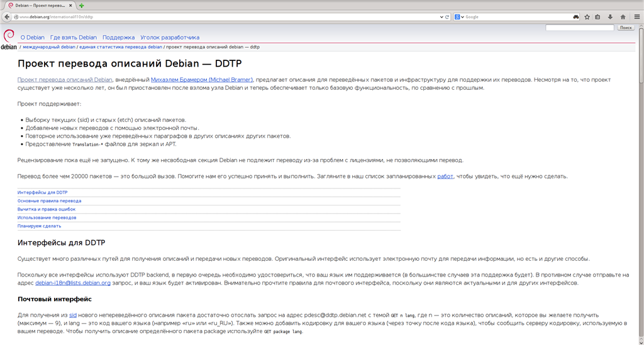Click the site identity globe icon

[x=16, y=17]
